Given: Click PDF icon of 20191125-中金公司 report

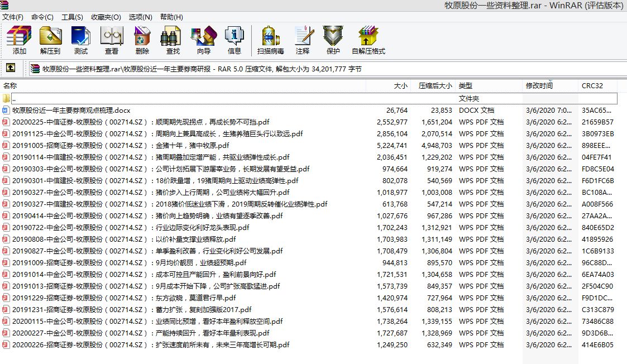Looking at the screenshot, I should pyautogui.click(x=6, y=133).
